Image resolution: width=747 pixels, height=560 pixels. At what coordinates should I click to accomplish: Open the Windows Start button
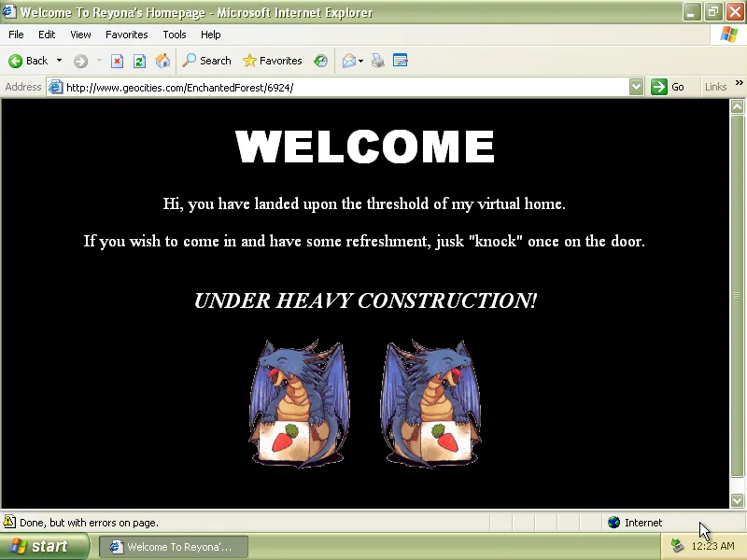click(44, 546)
